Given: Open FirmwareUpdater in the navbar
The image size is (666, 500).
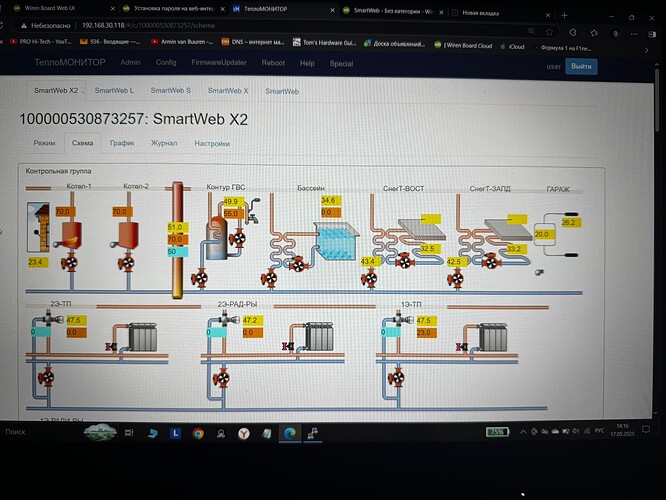Looking at the screenshot, I should point(219,63).
